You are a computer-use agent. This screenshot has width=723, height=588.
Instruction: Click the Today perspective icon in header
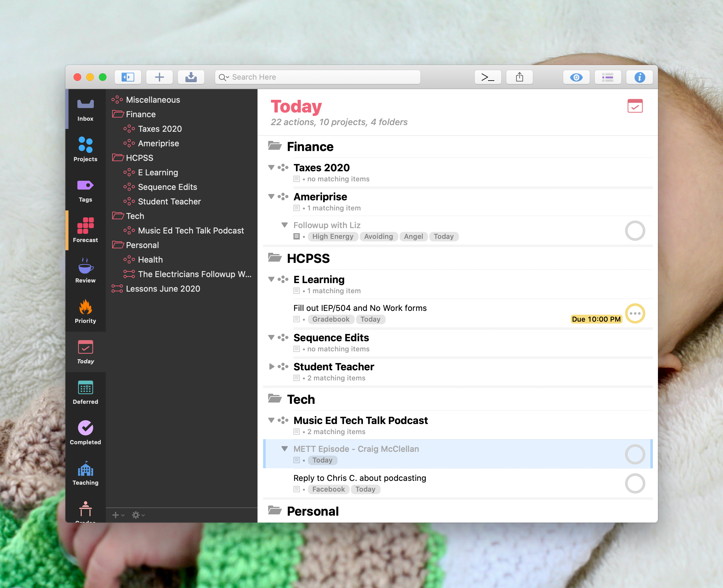(x=635, y=106)
